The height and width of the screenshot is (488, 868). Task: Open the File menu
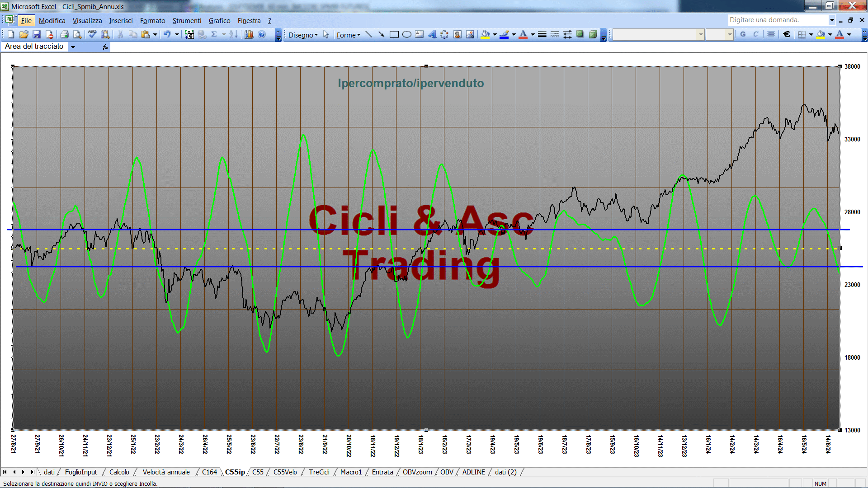pos(27,20)
